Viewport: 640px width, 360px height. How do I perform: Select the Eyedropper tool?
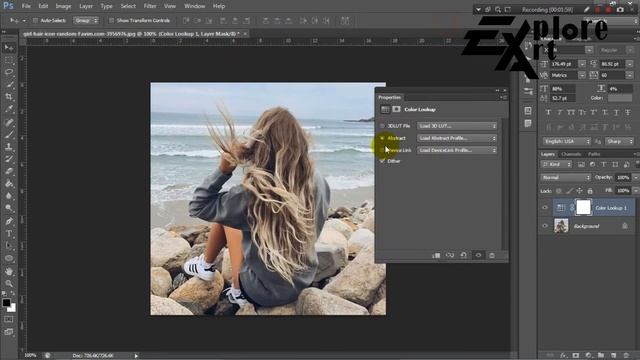click(x=9, y=109)
